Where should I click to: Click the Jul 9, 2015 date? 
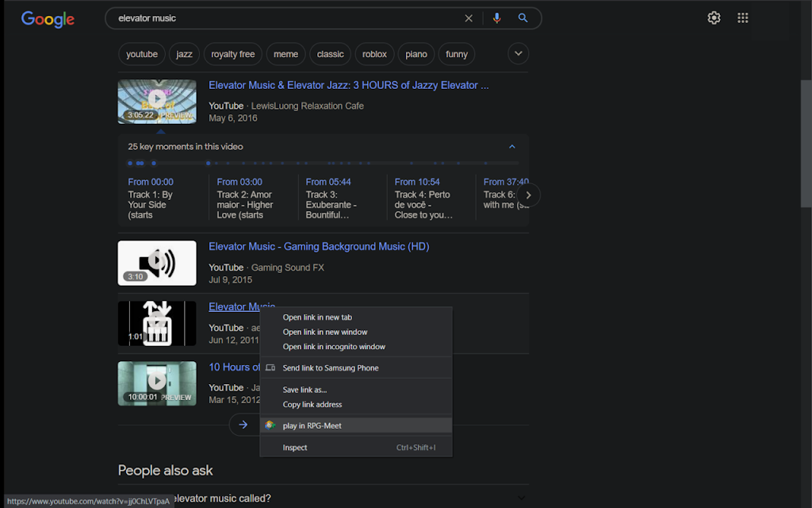point(231,280)
